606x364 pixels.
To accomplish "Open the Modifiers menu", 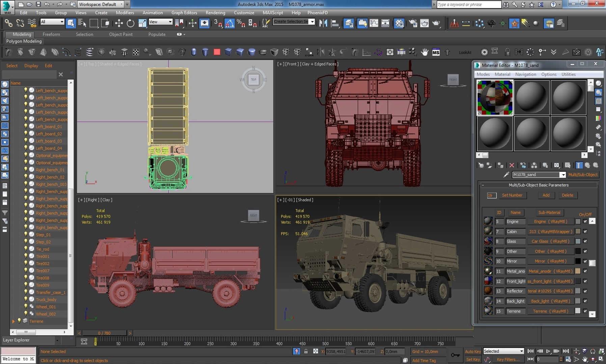I will 125,12.
